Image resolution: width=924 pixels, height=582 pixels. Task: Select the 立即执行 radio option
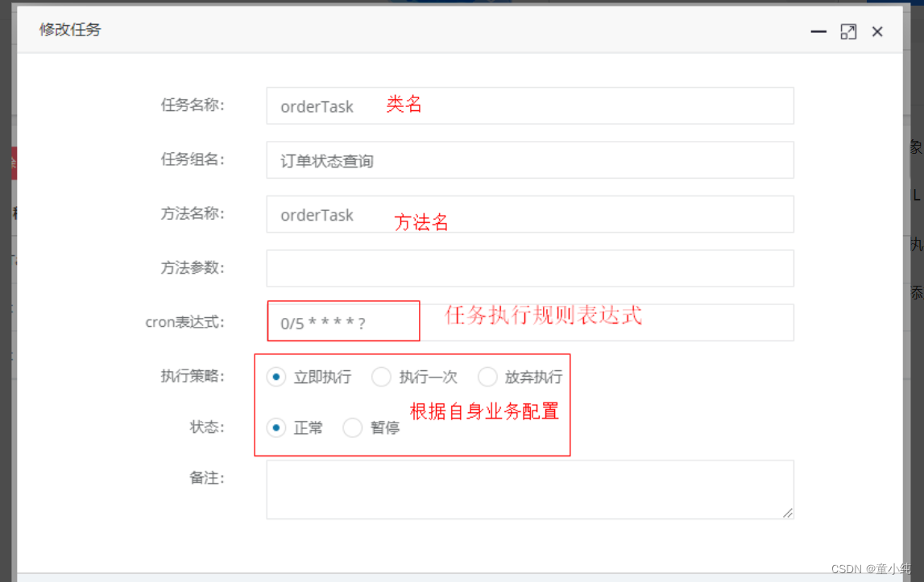point(276,377)
